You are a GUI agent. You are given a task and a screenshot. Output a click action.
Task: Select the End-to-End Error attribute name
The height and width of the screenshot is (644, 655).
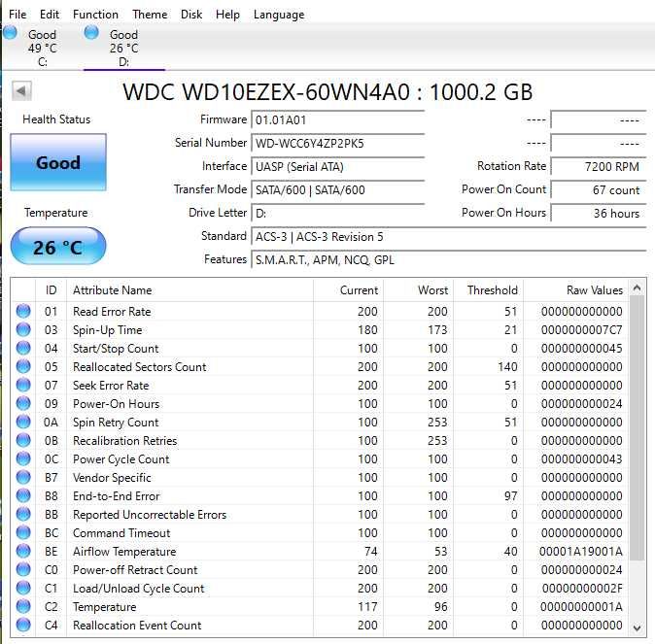pos(116,496)
